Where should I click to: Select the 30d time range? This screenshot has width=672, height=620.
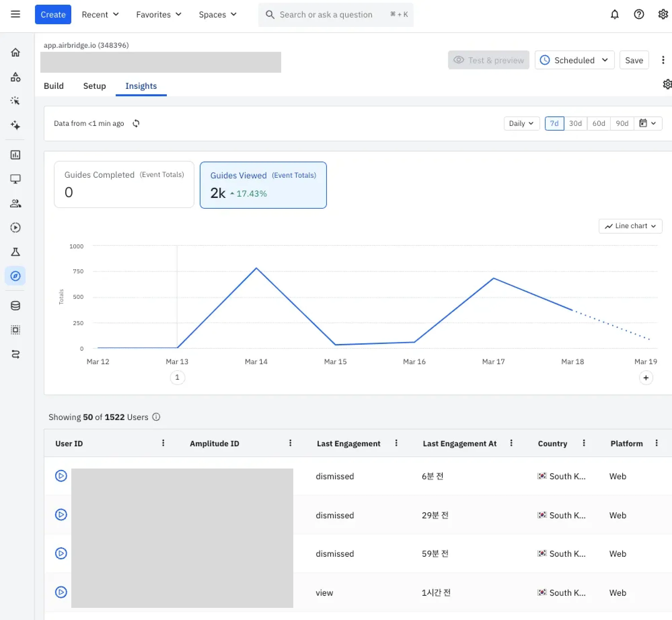click(575, 124)
